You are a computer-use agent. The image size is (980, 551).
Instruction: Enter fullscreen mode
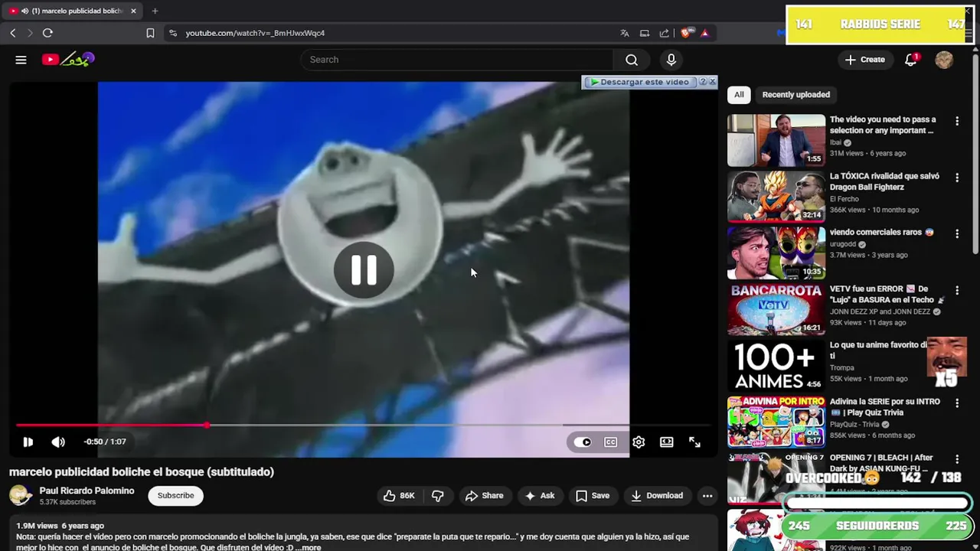coord(694,442)
